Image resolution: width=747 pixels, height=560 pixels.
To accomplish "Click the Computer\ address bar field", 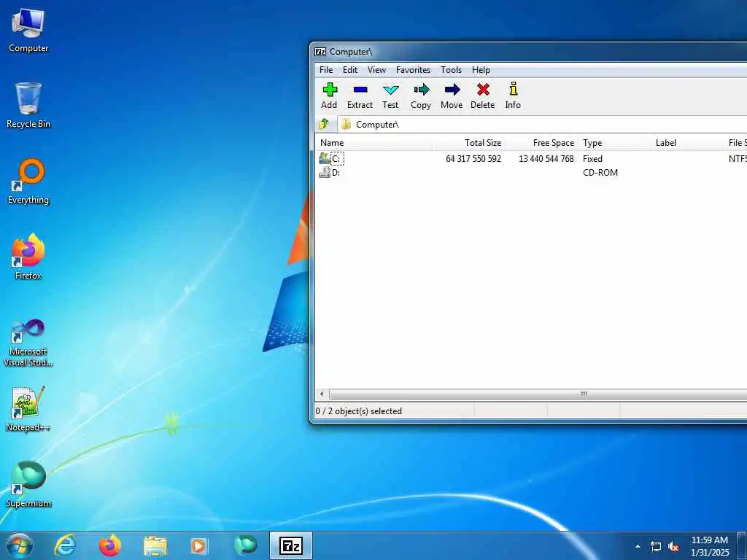I will tap(542, 124).
